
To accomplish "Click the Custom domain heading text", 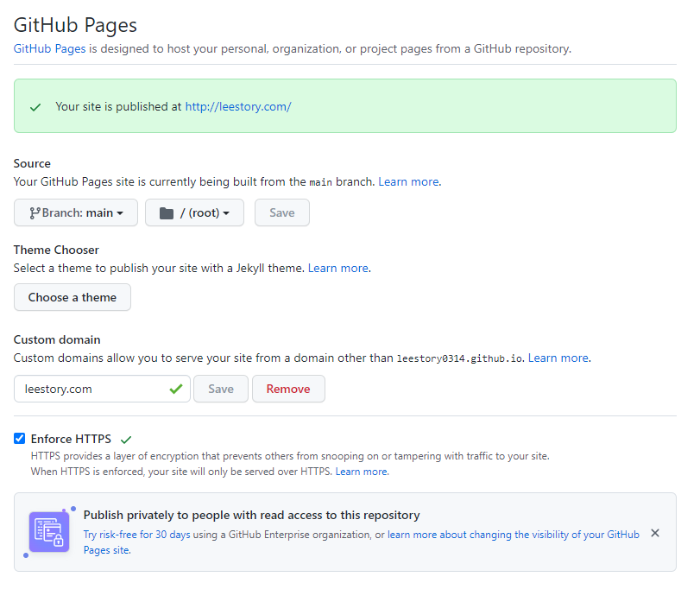I will pos(57,339).
